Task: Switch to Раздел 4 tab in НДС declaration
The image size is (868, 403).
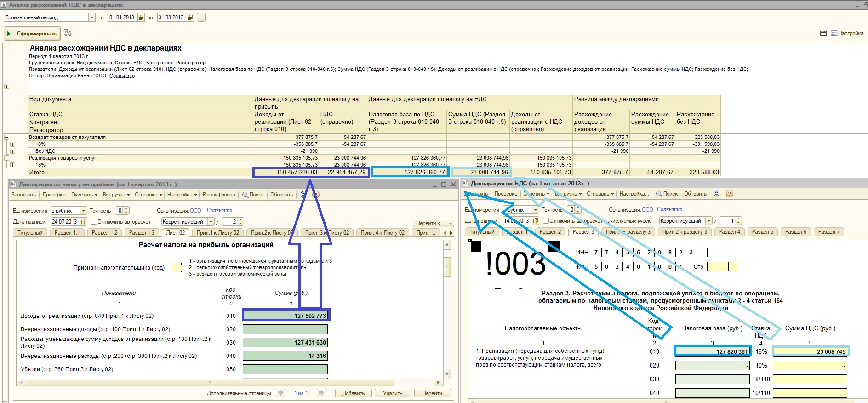Action: click(x=729, y=232)
